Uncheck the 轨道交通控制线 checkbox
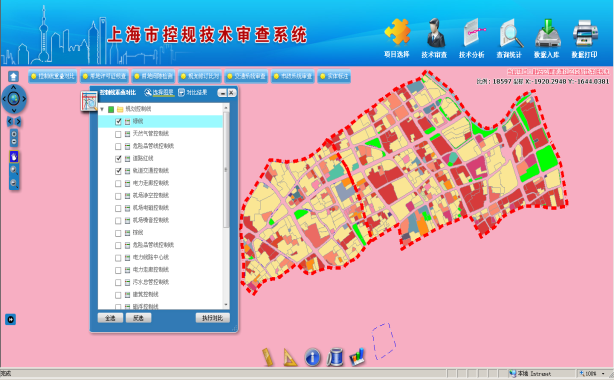 pos(118,171)
